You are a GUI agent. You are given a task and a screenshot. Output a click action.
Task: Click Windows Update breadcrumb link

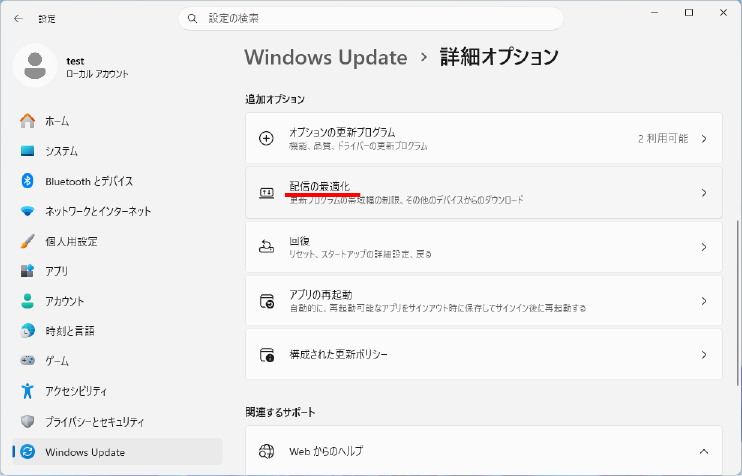click(326, 57)
